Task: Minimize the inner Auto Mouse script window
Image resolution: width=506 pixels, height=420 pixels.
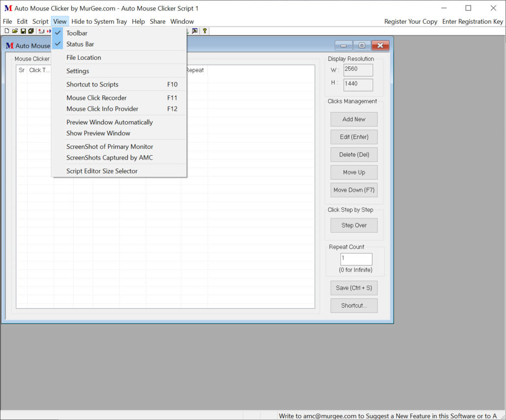Action: pos(344,45)
